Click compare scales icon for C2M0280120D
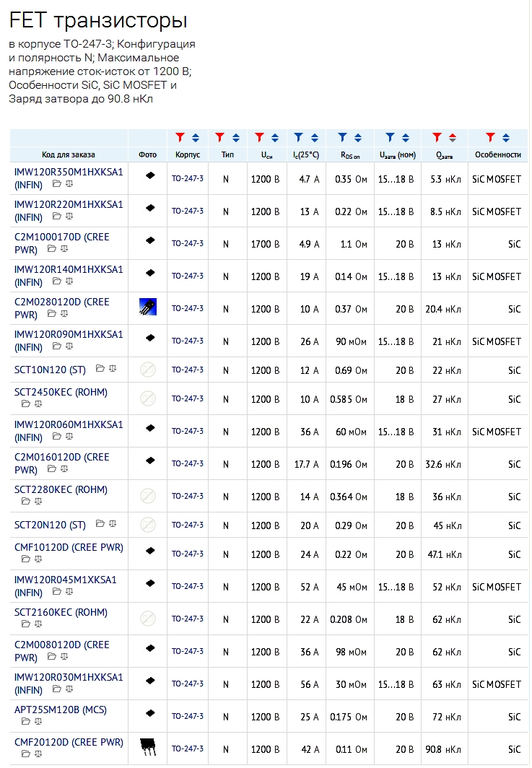The image size is (532, 768). [64, 313]
